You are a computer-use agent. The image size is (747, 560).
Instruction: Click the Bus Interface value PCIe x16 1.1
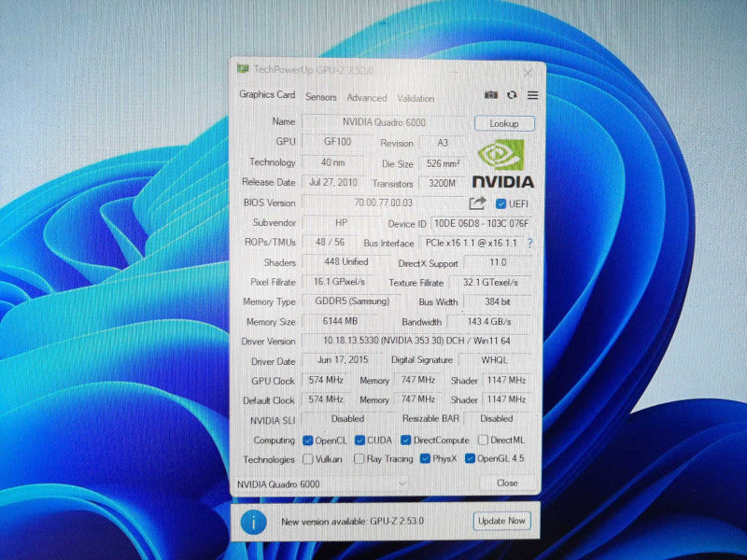[472, 243]
